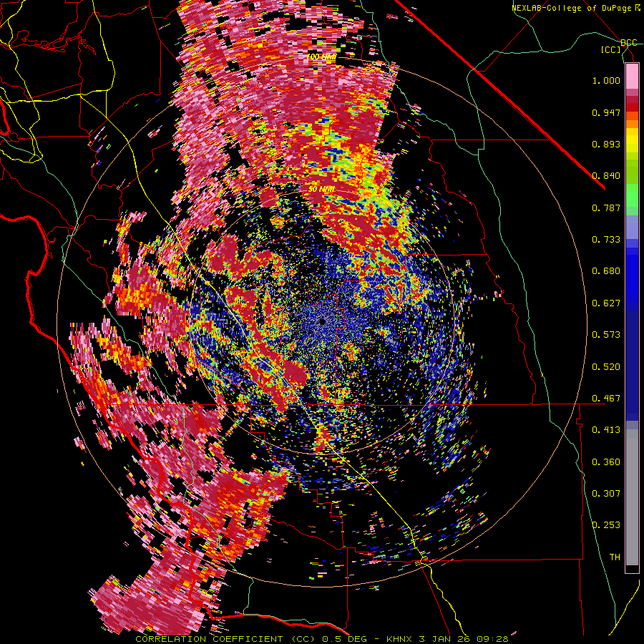Image resolution: width=644 pixels, height=644 pixels.
Task: Click the 0.253 legend value
Action: [606, 525]
